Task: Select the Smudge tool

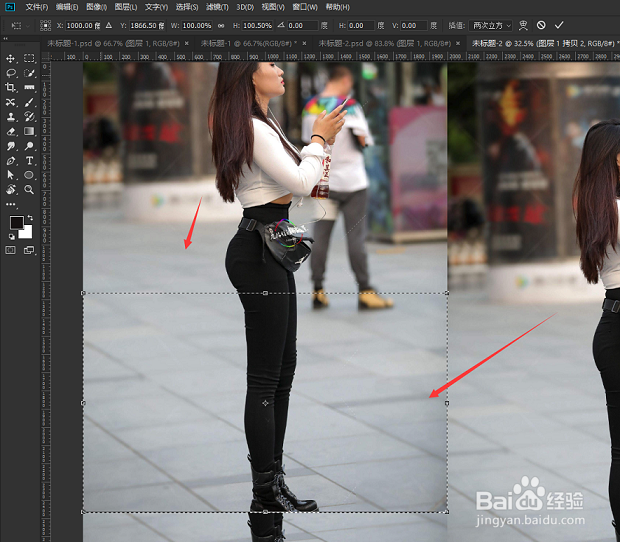Action: pos(11,146)
